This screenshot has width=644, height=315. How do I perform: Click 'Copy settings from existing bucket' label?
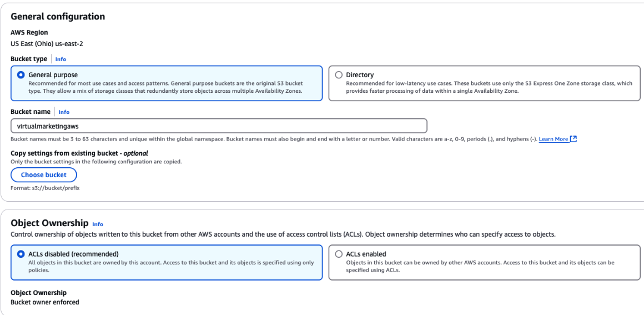click(x=79, y=153)
